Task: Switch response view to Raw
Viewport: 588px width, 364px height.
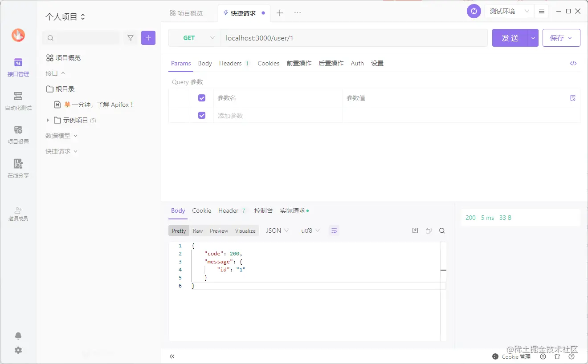Action: [198, 231]
